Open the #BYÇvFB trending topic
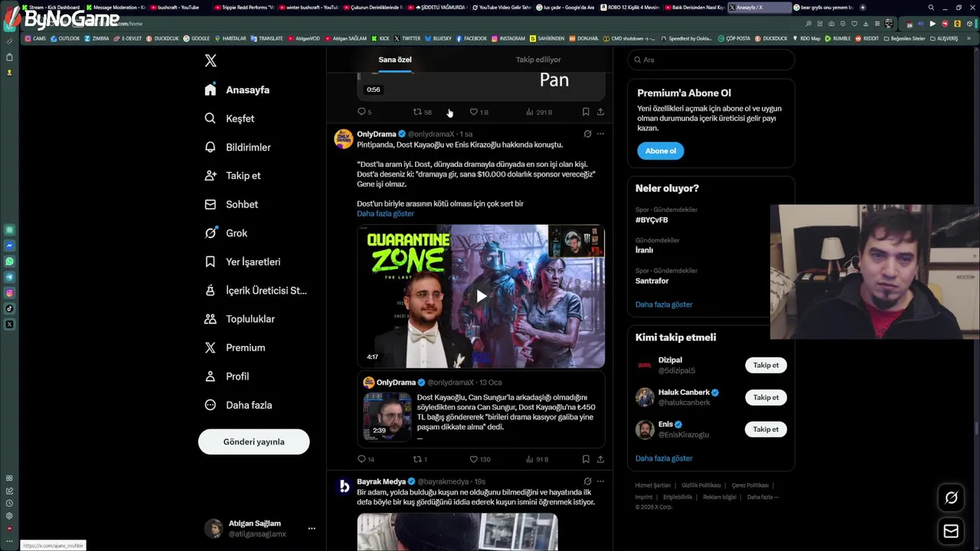Viewport: 980px width, 551px height. coord(652,220)
